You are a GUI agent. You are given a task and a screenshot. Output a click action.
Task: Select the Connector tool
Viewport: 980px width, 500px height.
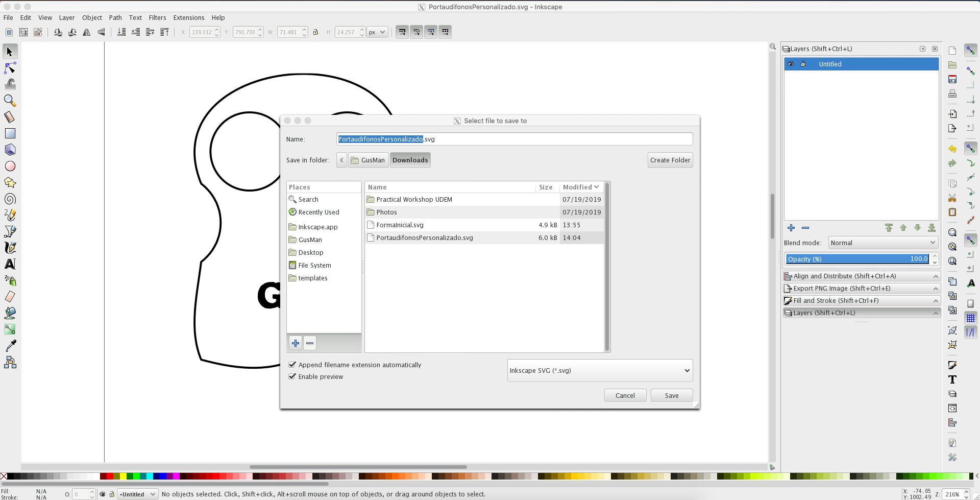click(10, 362)
